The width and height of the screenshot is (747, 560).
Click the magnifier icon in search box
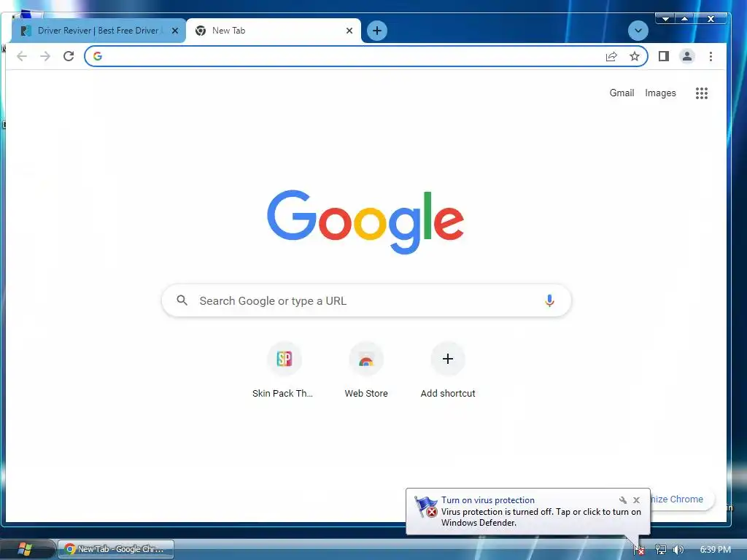pos(182,300)
